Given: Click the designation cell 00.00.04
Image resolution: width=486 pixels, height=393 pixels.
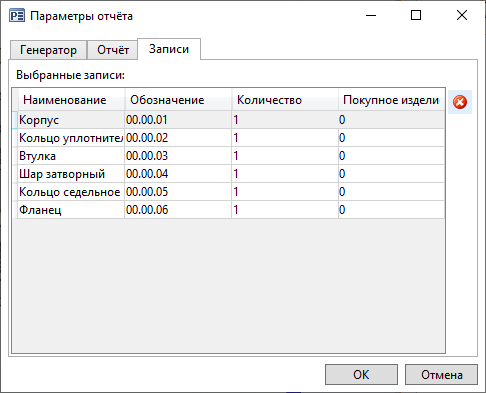Looking at the screenshot, I should 178,174.
